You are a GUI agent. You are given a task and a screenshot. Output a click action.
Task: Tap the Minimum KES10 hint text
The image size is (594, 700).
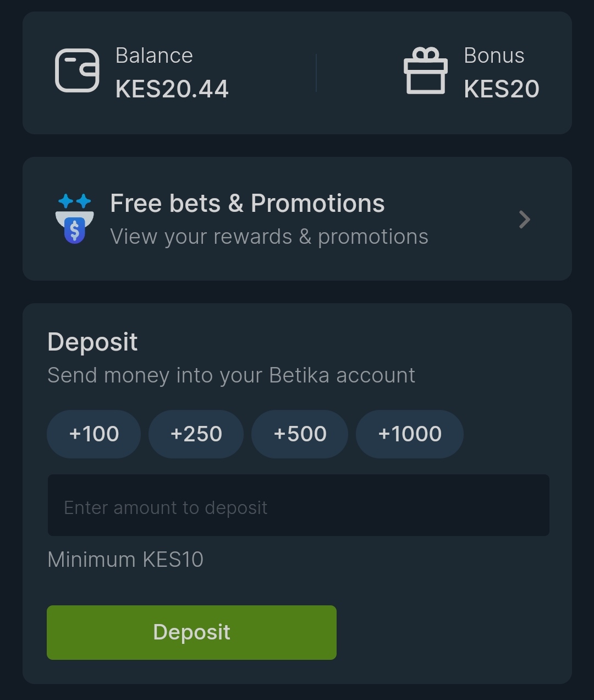click(x=125, y=560)
